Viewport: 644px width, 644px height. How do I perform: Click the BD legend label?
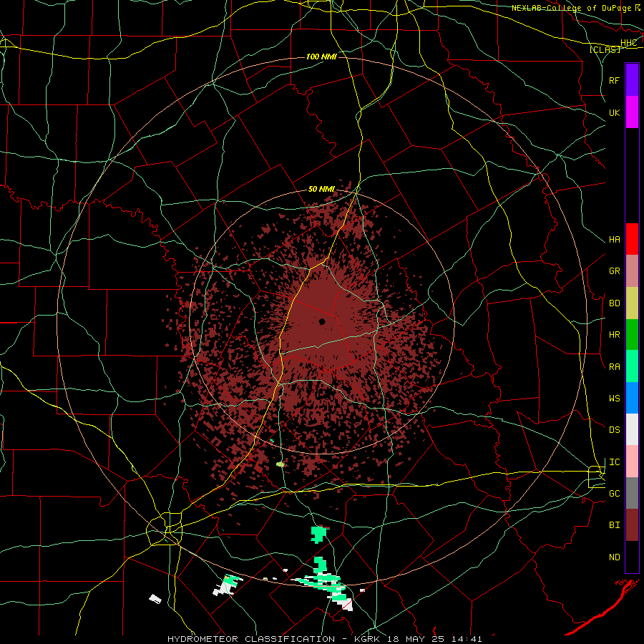pos(615,303)
